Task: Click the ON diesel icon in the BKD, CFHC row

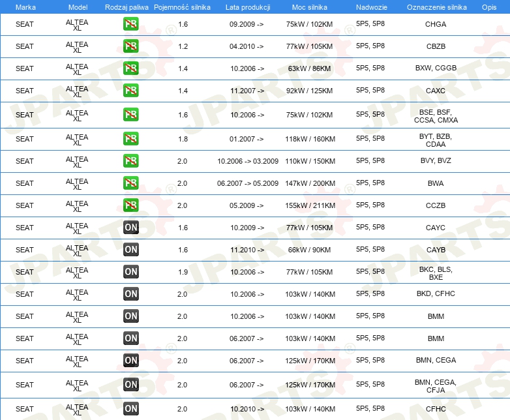Action: pyautogui.click(x=130, y=293)
